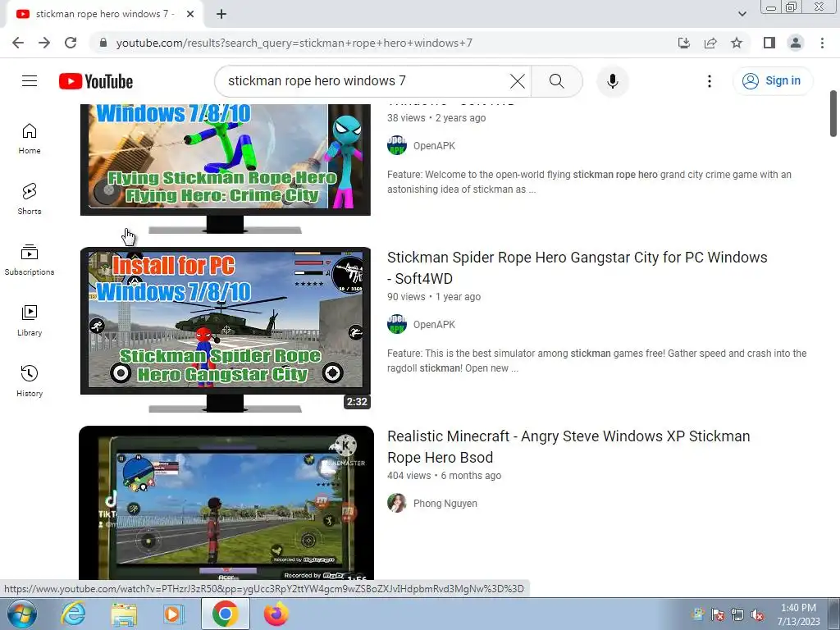Go back with the browser back arrow
Image resolution: width=840 pixels, height=630 pixels.
pyautogui.click(x=18, y=43)
